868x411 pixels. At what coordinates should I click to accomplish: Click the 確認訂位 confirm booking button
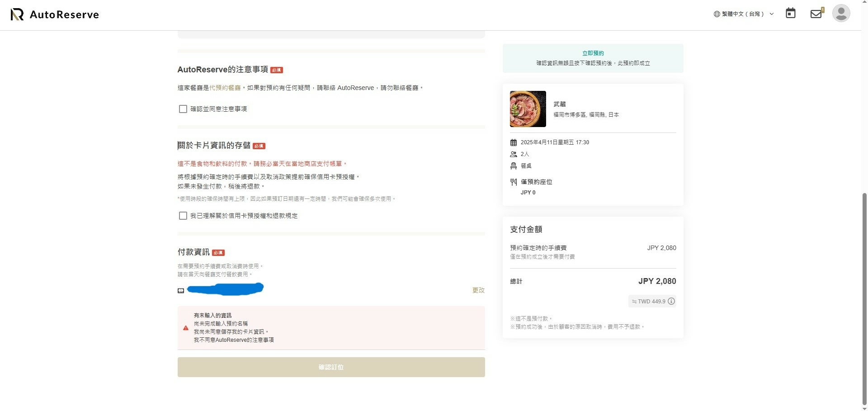(331, 367)
